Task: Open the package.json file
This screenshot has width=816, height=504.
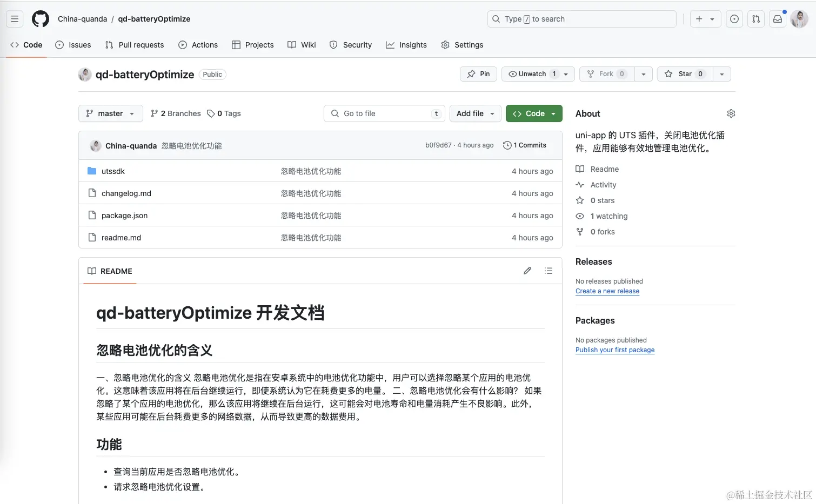Action: click(x=124, y=216)
